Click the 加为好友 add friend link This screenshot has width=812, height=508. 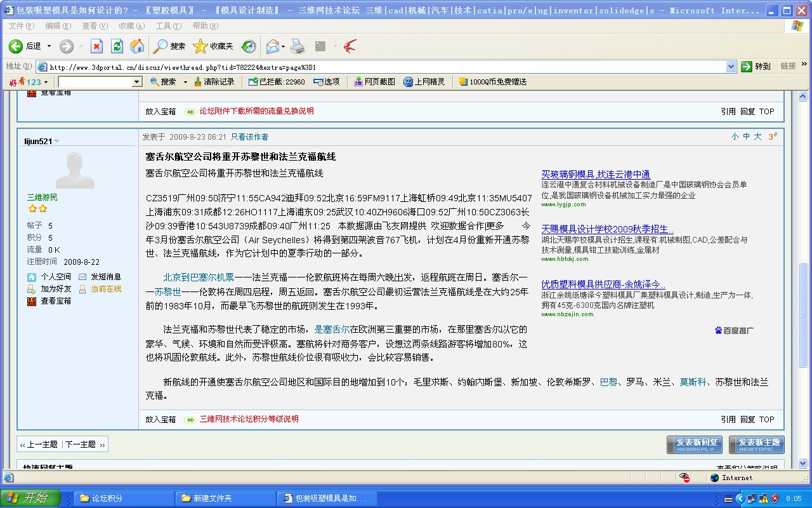click(49, 289)
